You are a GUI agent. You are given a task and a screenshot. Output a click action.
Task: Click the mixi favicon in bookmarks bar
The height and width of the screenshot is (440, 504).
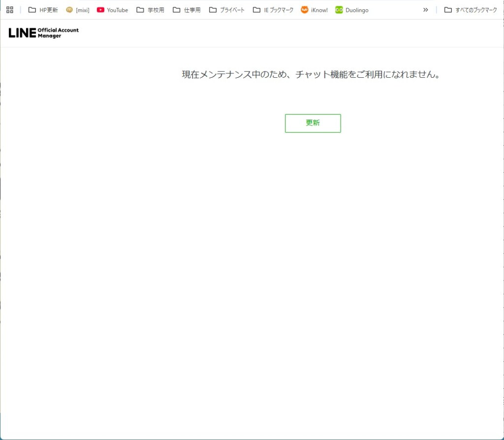(x=69, y=10)
